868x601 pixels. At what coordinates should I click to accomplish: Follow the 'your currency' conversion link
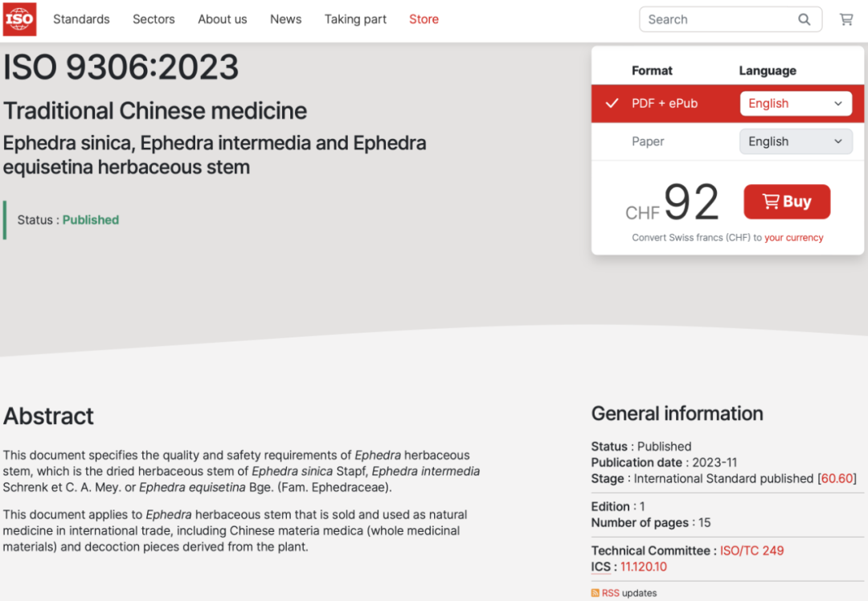tap(793, 238)
